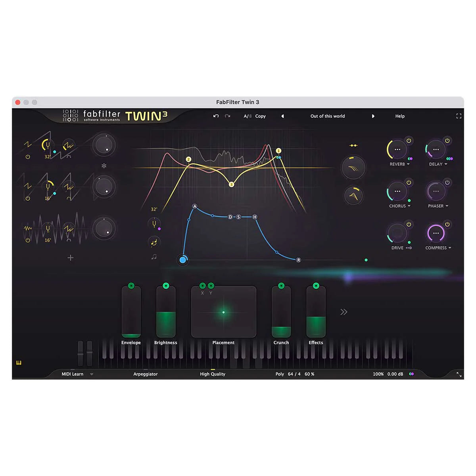
Task: Click the tuning fork icon below the display
Action: [x=154, y=223]
